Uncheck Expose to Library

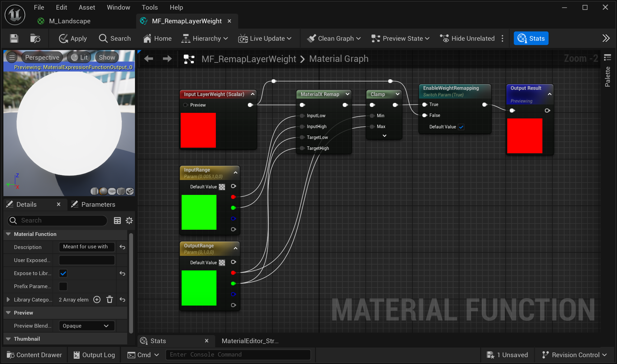63,273
